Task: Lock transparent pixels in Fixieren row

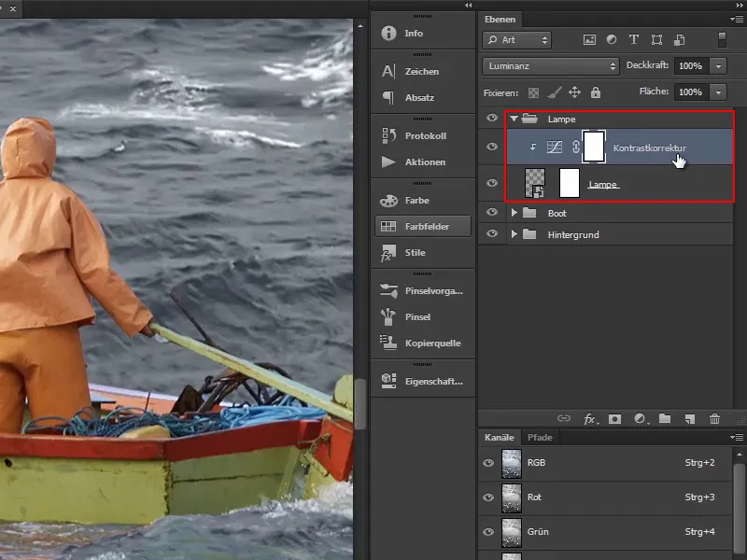Action: tap(533, 92)
